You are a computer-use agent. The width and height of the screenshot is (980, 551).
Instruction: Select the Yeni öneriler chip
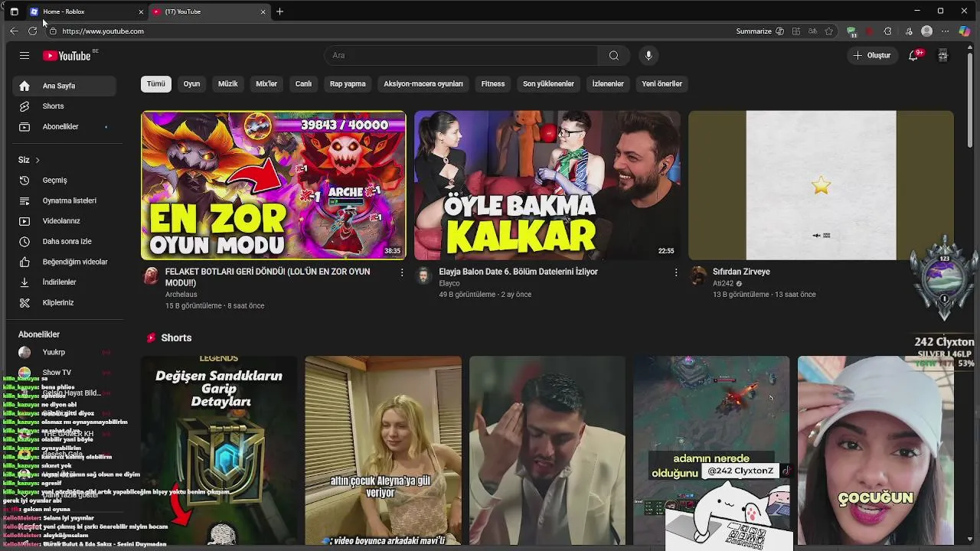click(661, 83)
